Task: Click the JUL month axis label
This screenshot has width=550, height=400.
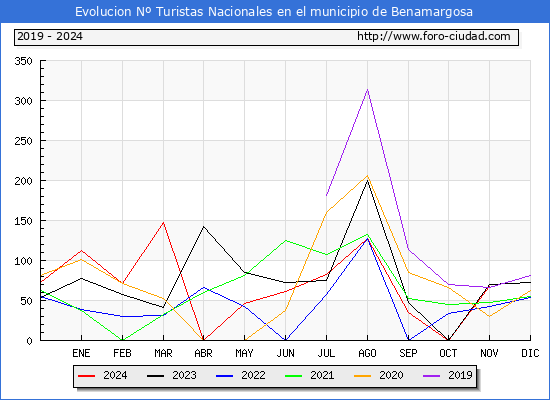Action: click(x=326, y=353)
